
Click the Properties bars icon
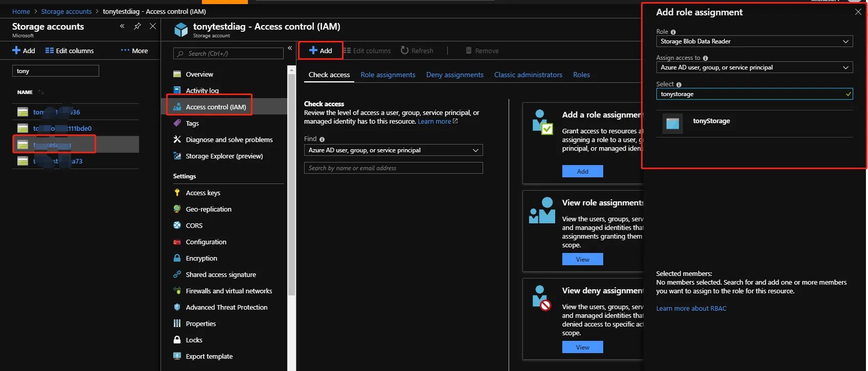177,323
